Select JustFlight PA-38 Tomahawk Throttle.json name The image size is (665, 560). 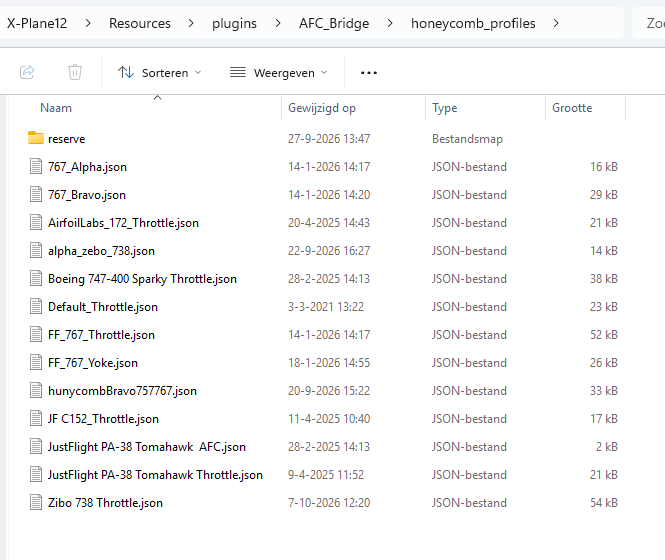pyautogui.click(x=155, y=475)
